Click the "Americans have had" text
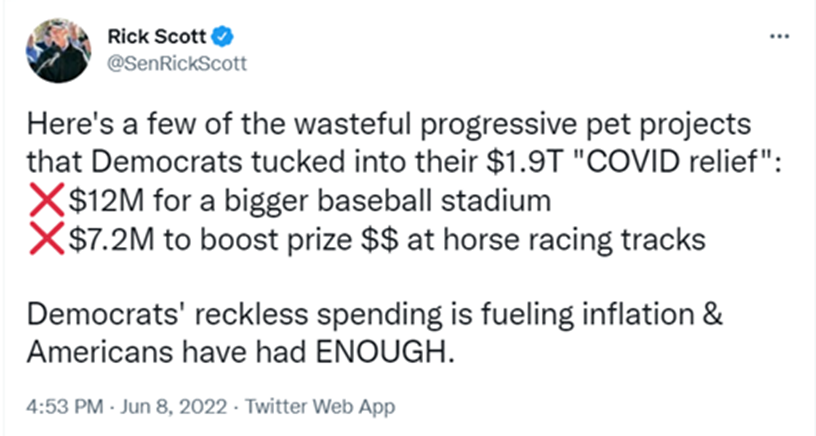 click(167, 353)
